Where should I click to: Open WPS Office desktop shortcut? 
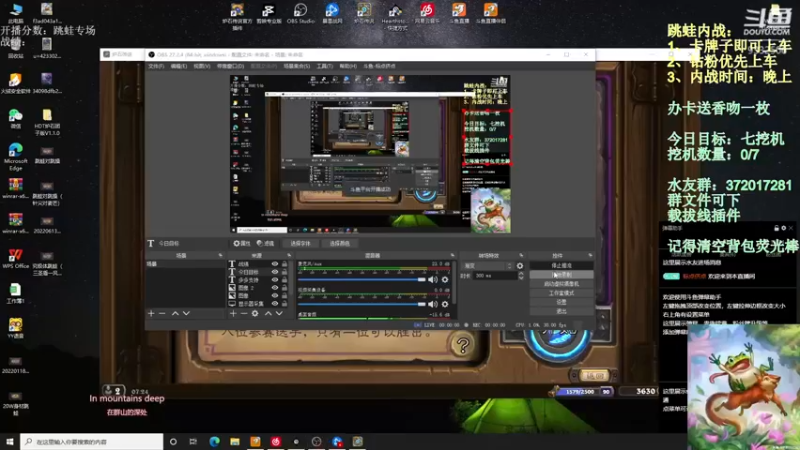click(x=15, y=259)
